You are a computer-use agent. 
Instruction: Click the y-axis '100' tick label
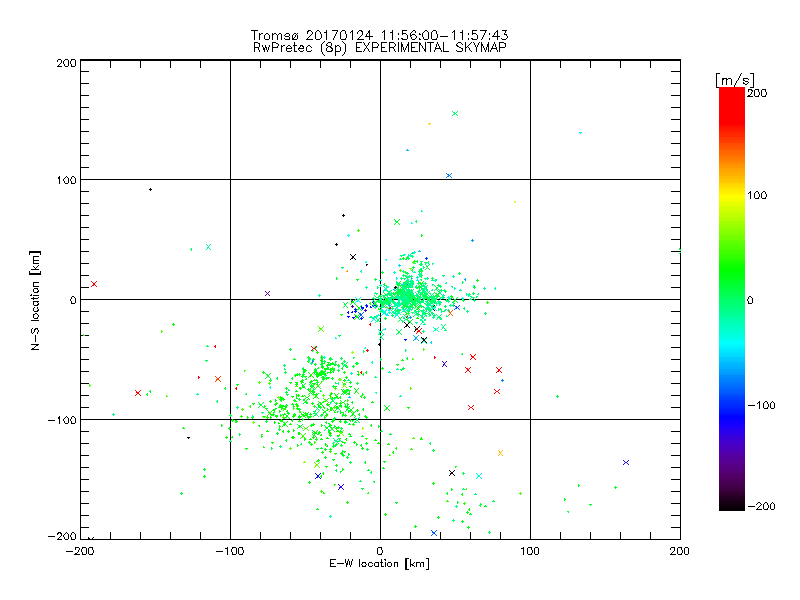[66, 180]
